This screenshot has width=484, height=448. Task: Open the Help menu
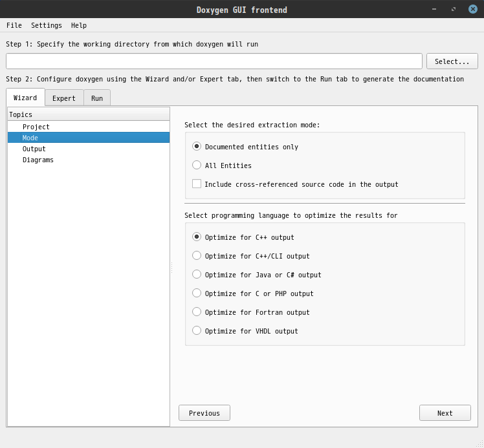point(79,25)
